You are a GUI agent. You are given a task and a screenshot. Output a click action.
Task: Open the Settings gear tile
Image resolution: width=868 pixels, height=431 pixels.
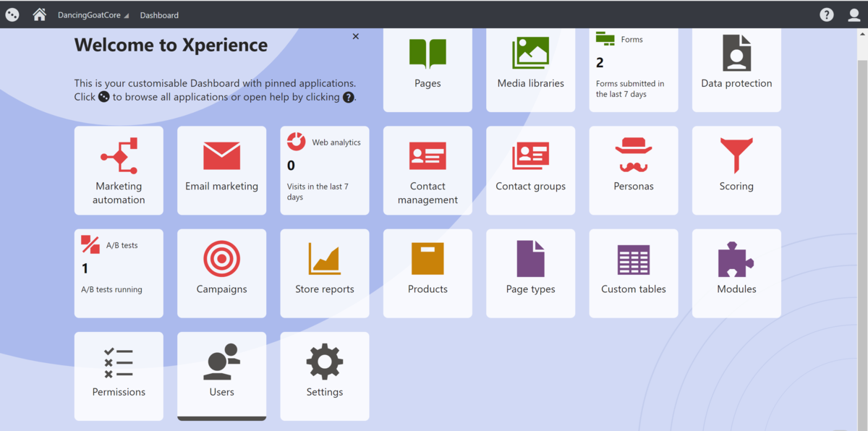pyautogui.click(x=325, y=376)
